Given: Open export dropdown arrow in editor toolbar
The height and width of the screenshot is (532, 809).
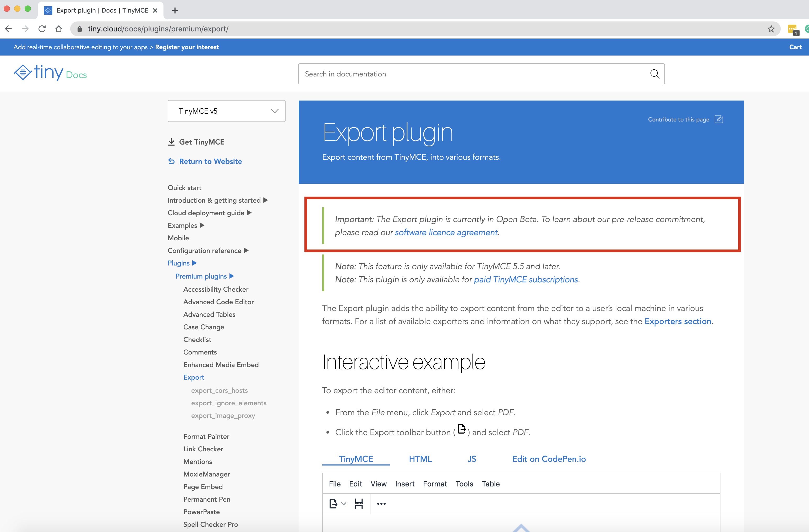Looking at the screenshot, I should tap(344, 503).
